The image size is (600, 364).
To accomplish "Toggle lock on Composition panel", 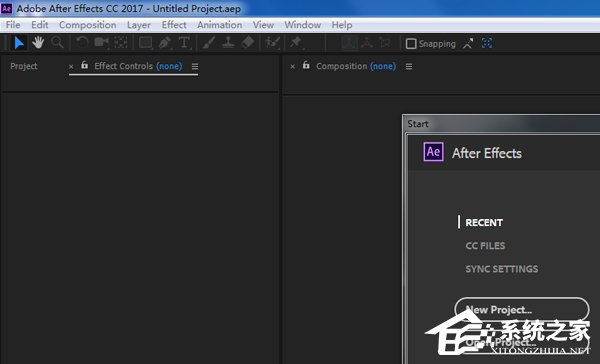I will 306,65.
